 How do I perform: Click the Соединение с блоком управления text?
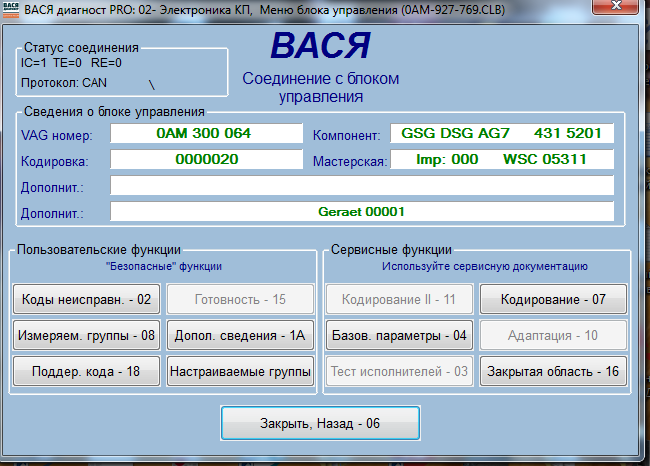pos(320,87)
